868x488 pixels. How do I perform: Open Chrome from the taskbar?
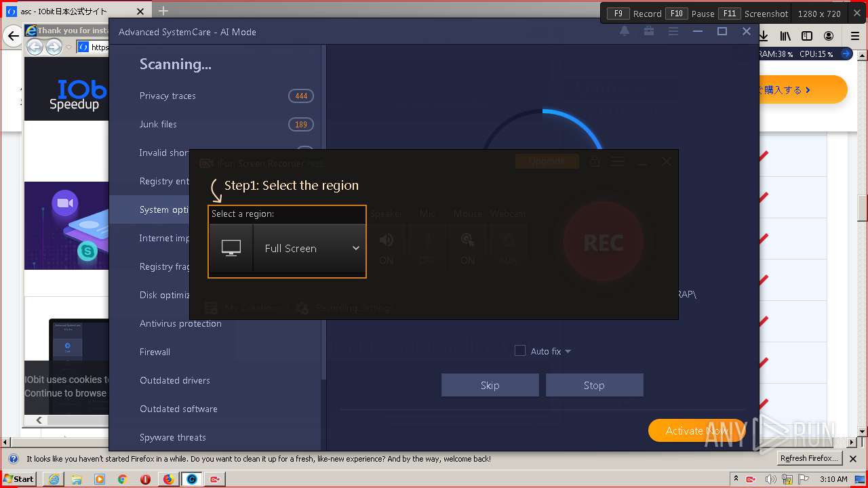[122, 479]
